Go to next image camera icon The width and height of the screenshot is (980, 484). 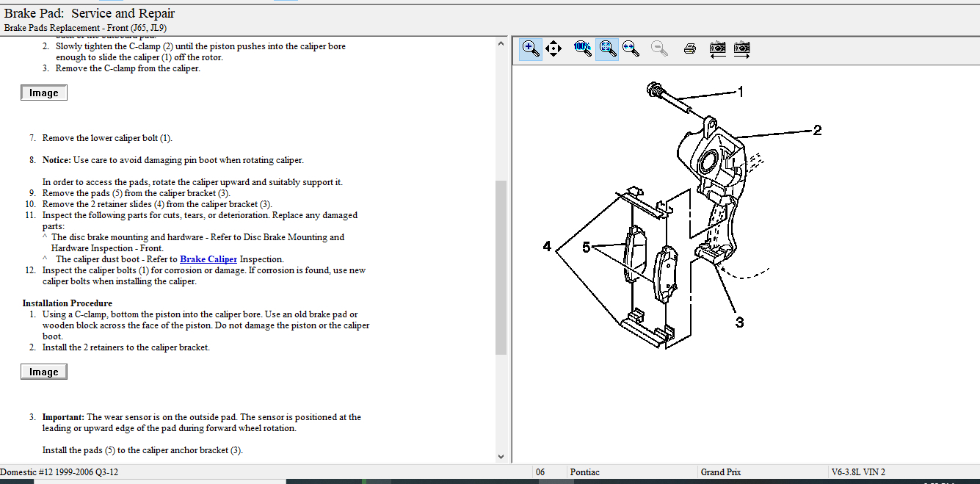(x=741, y=49)
